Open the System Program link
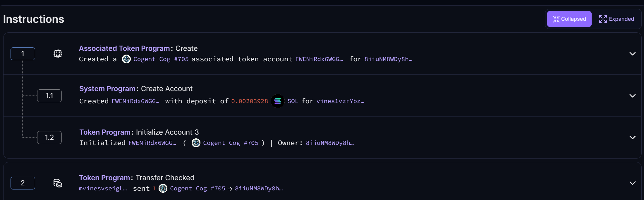This screenshot has width=644, height=200. (x=107, y=89)
